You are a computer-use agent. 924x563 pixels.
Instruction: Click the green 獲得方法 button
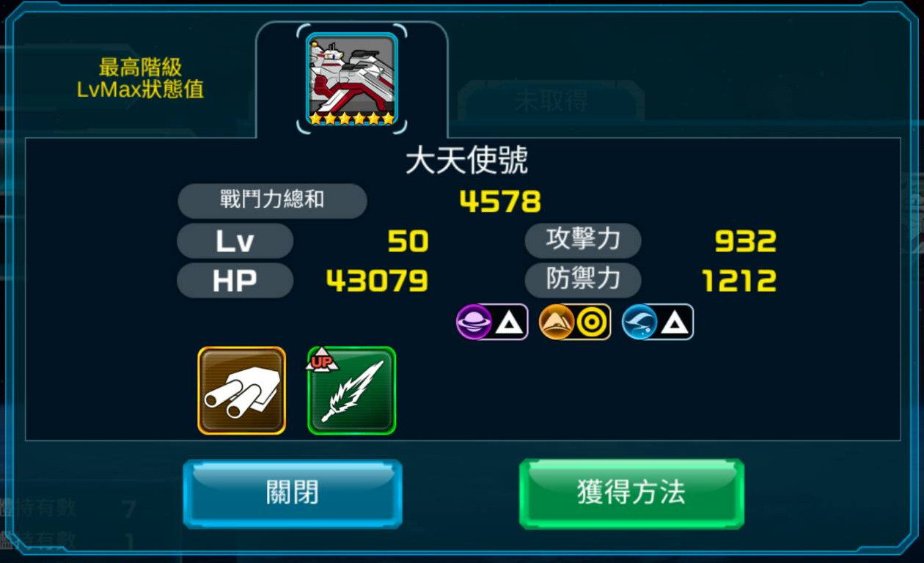pyautogui.click(x=631, y=493)
